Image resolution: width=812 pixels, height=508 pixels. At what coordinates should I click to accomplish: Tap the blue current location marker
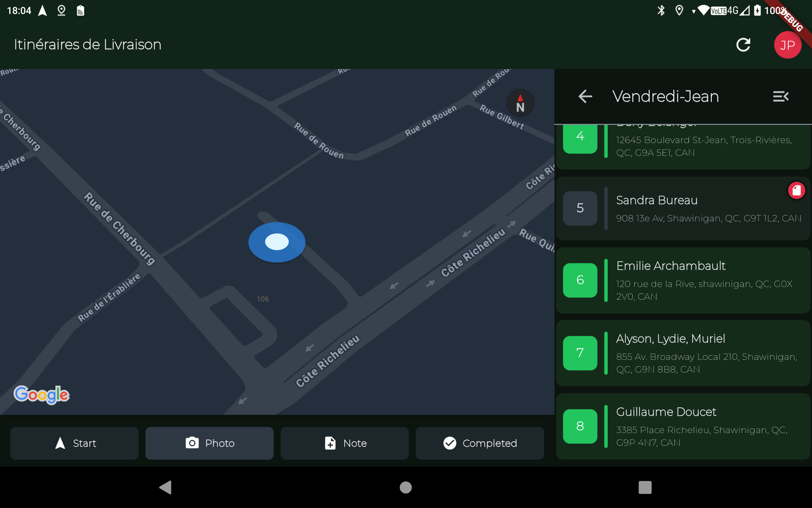277,242
